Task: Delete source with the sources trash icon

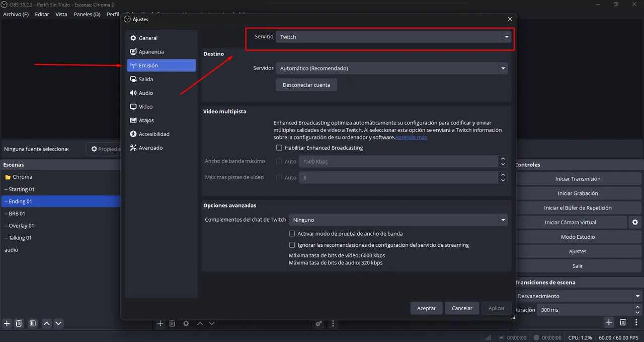Action: coord(172,323)
